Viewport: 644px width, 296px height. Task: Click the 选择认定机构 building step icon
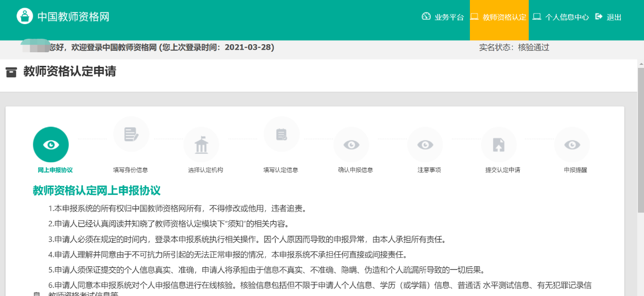coord(201,145)
